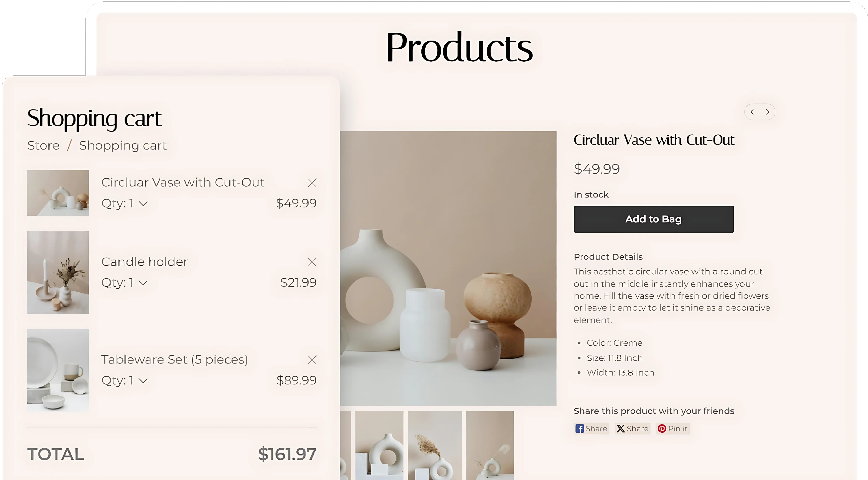Click the Add to Bag button
868x480 pixels.
point(653,219)
